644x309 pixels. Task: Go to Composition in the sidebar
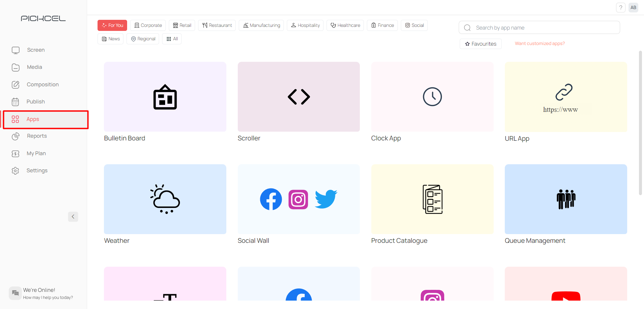43,85
